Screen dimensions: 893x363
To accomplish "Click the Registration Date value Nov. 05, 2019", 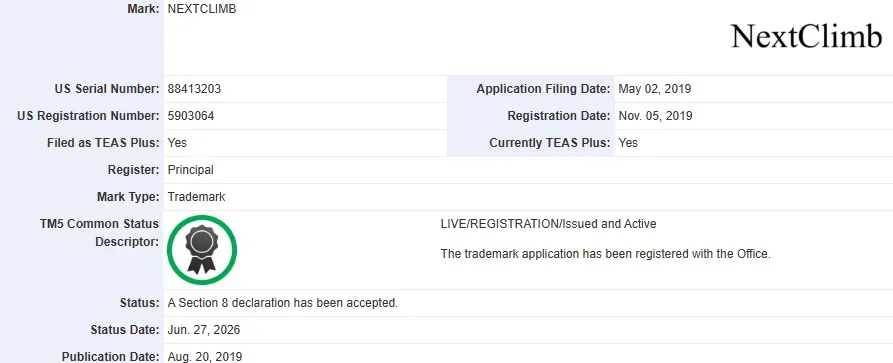I will click(656, 116).
